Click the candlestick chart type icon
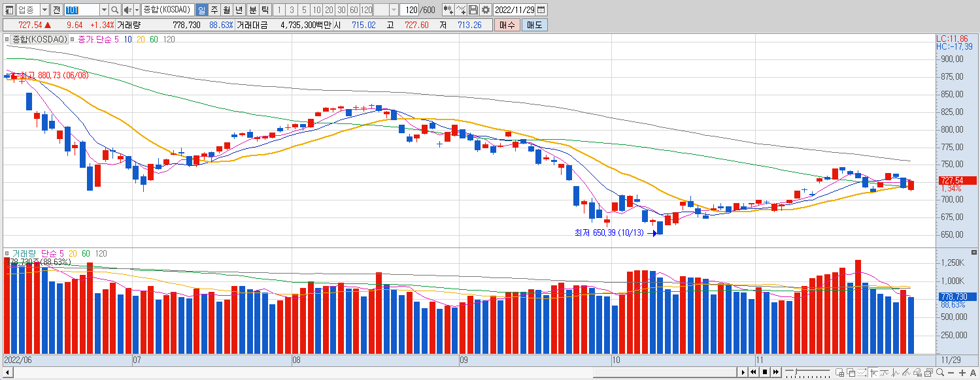This screenshot has width=980, height=380. [x=448, y=10]
